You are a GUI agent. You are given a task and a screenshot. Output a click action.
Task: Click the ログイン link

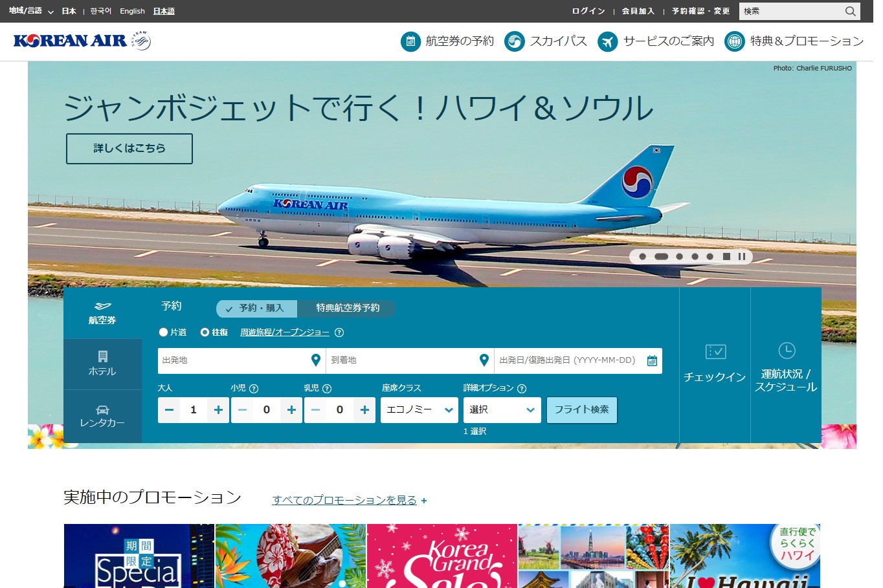[588, 11]
